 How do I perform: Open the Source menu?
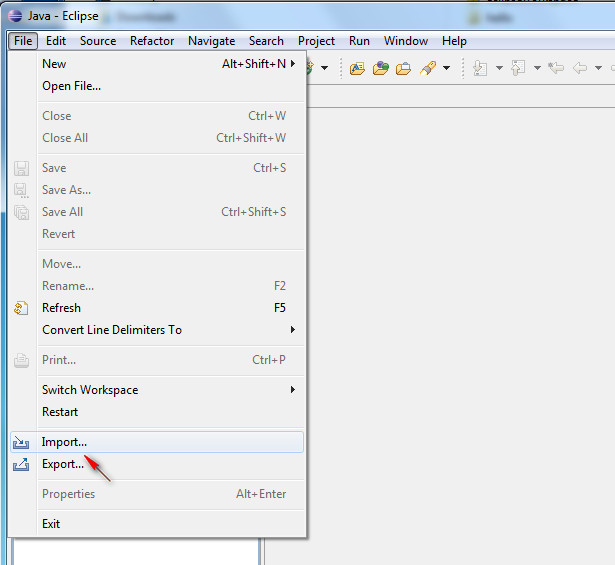98,41
